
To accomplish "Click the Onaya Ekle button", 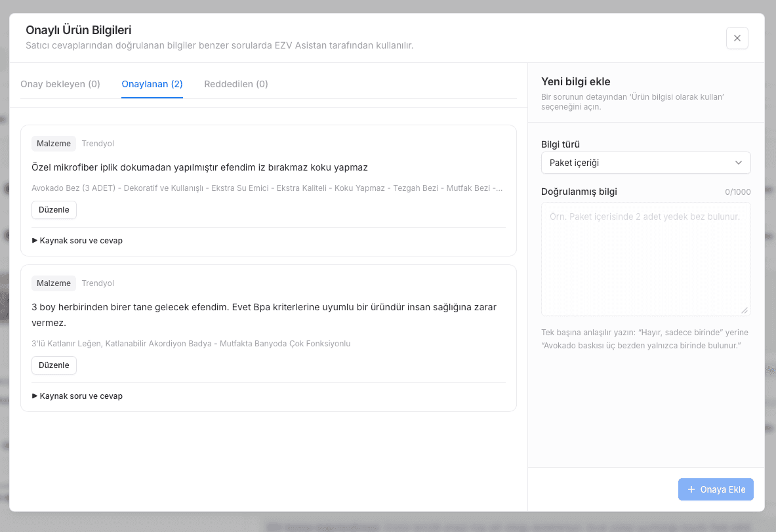I will point(716,489).
